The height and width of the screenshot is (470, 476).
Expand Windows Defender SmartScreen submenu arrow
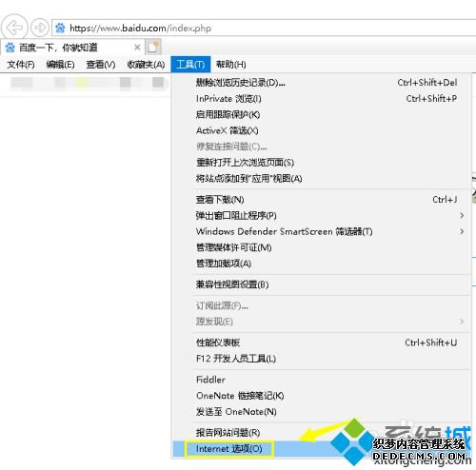pos(462,231)
